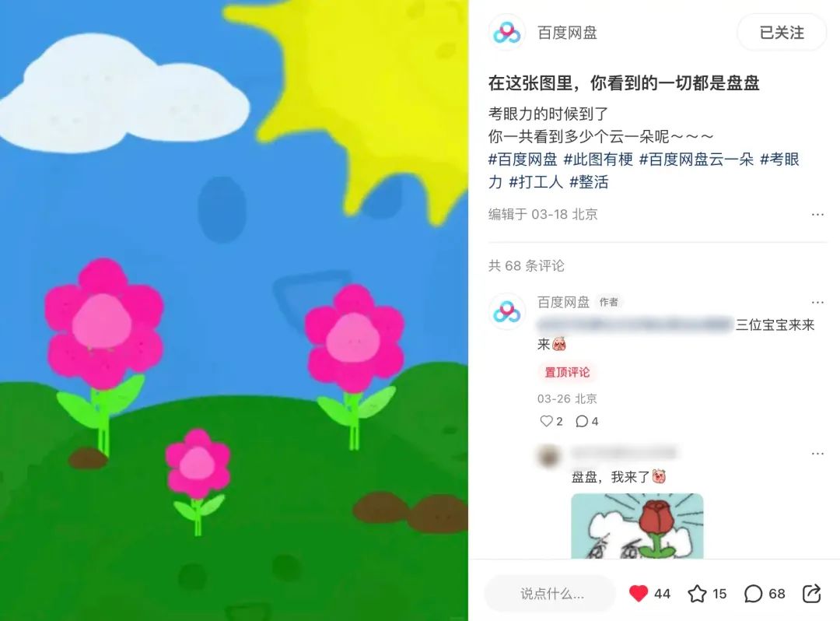Focus the 说点什么 comment input field
The width and height of the screenshot is (840, 621).
[x=551, y=593]
